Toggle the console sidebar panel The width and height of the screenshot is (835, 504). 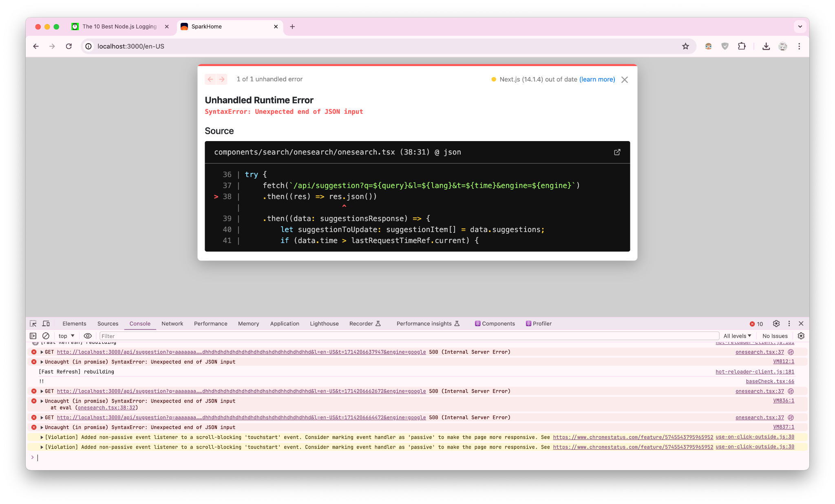pyautogui.click(x=33, y=336)
